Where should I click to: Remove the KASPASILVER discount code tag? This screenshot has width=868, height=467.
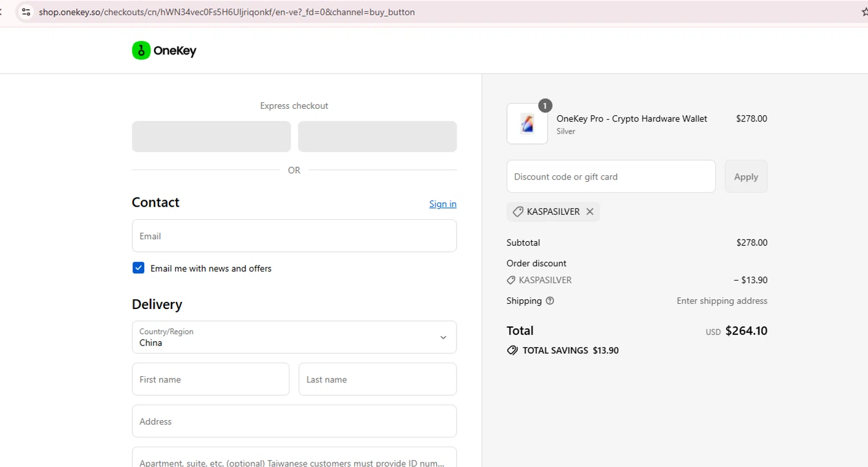[590, 212]
